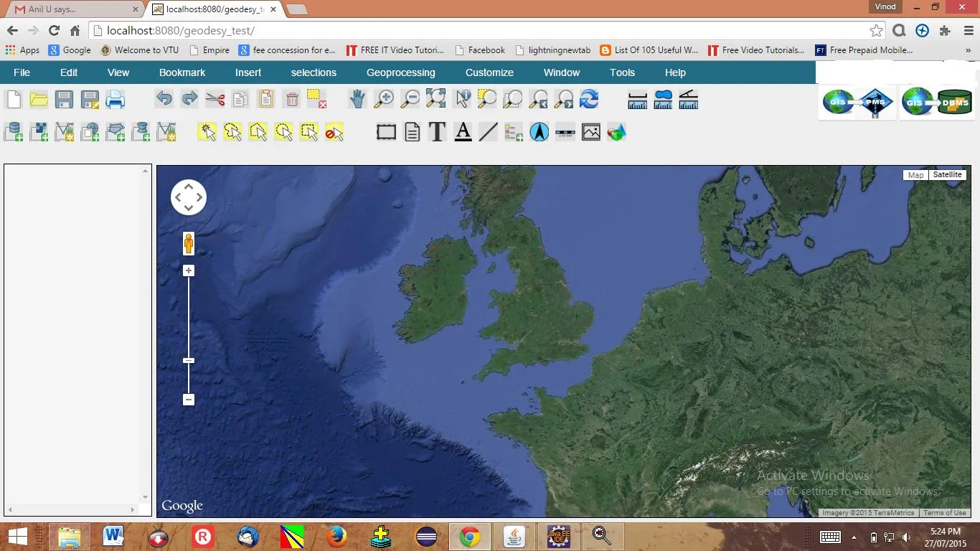The height and width of the screenshot is (551, 980).
Task: Choose the Select by Polygon tool
Action: pos(258,132)
